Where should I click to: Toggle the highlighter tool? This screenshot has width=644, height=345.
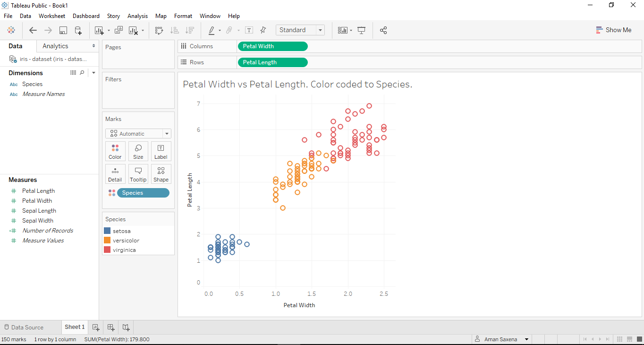click(212, 30)
